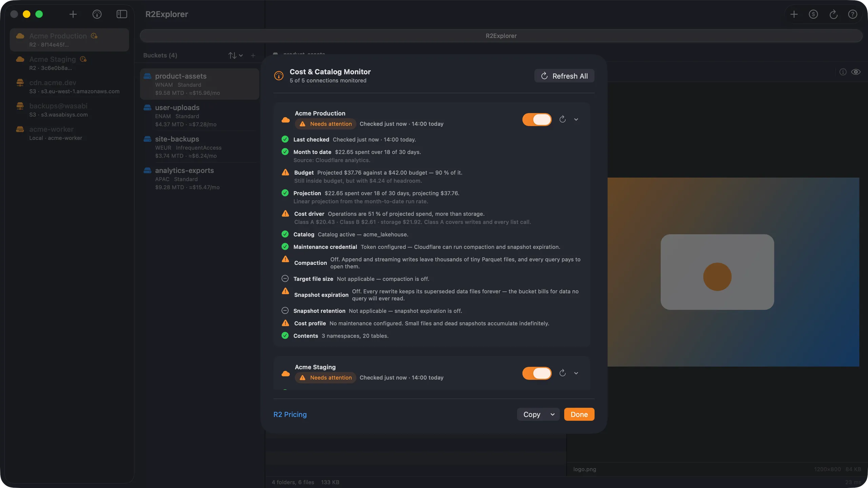Click Refresh All button
The width and height of the screenshot is (868, 488).
pyautogui.click(x=564, y=76)
